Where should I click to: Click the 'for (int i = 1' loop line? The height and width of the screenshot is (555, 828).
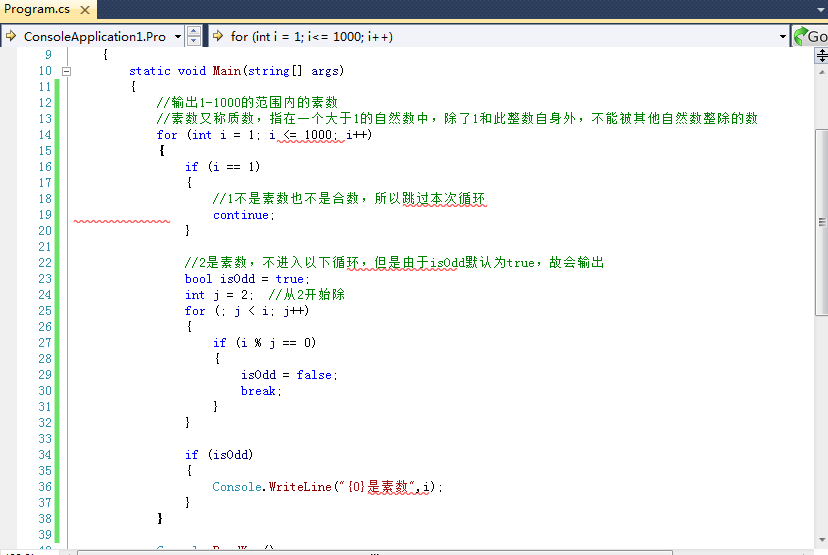264,135
